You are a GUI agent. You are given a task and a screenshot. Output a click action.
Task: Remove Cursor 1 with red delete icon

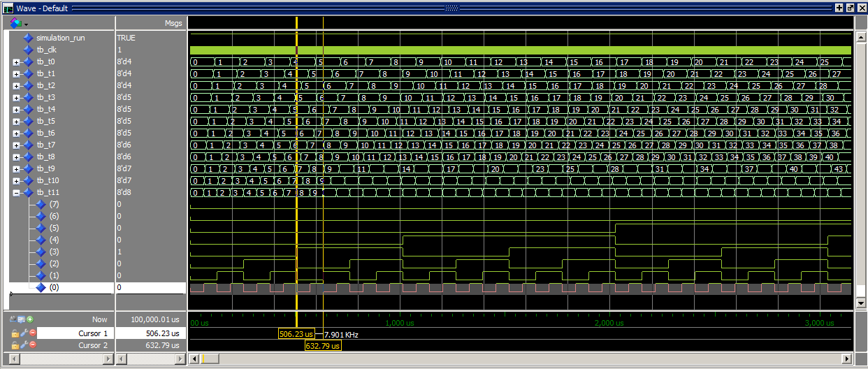pos(32,333)
